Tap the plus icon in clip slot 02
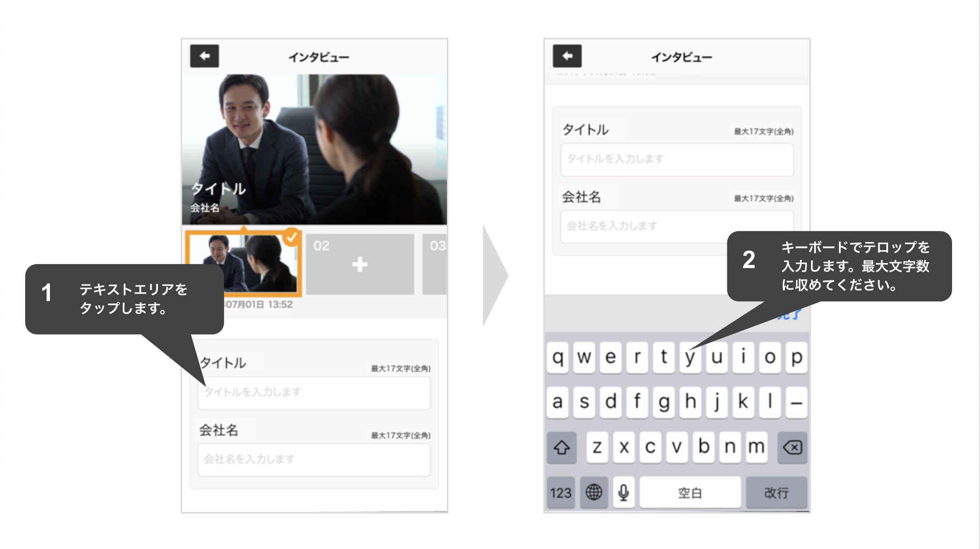This screenshot has width=980, height=549. tap(360, 264)
